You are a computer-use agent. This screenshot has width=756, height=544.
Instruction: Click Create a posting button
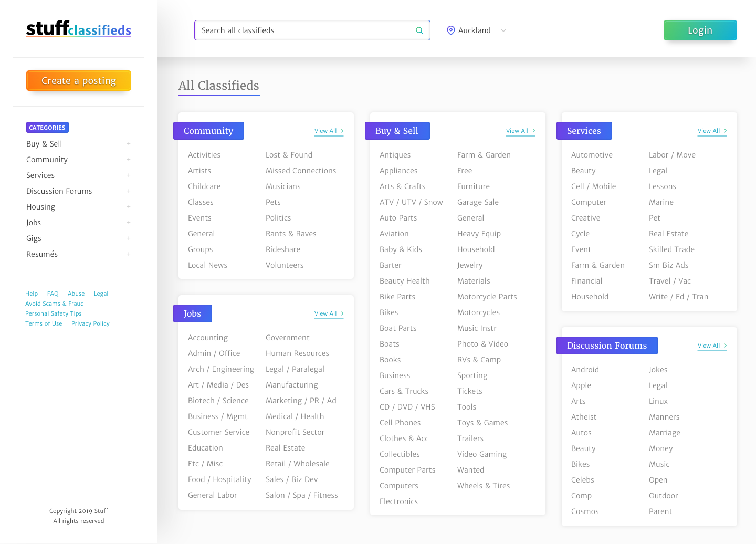tap(79, 80)
